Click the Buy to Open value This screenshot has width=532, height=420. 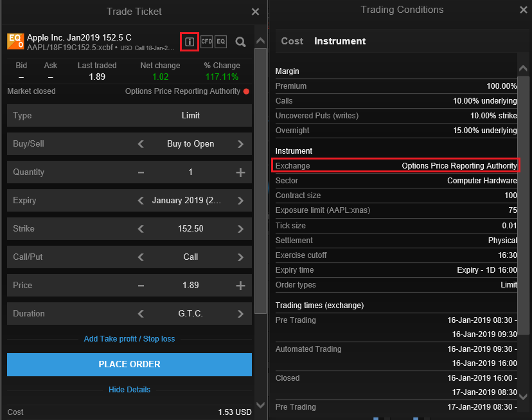(x=190, y=144)
